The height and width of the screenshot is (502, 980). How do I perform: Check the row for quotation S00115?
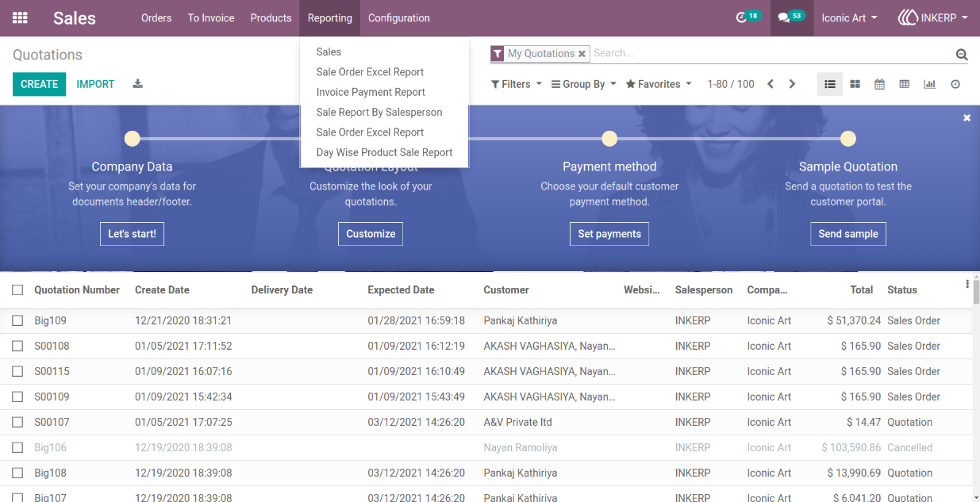point(17,372)
